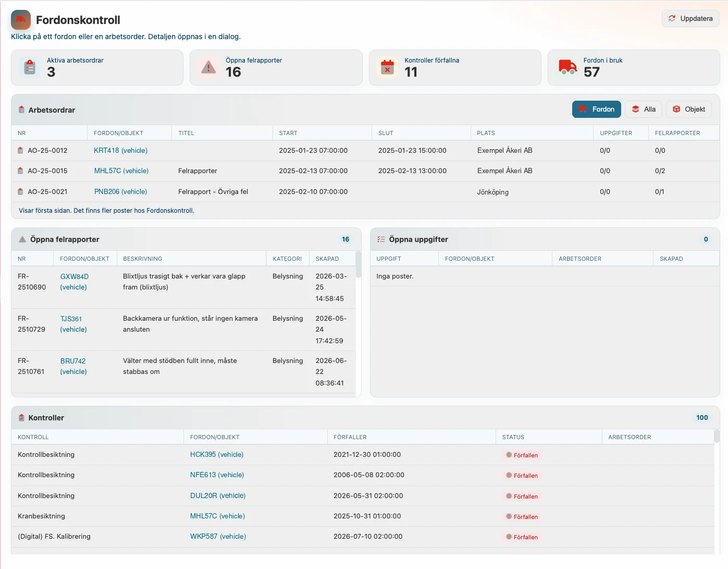Open vehicle GXW84D in fault reports
Viewport: 728px width, 569px height.
click(x=74, y=282)
